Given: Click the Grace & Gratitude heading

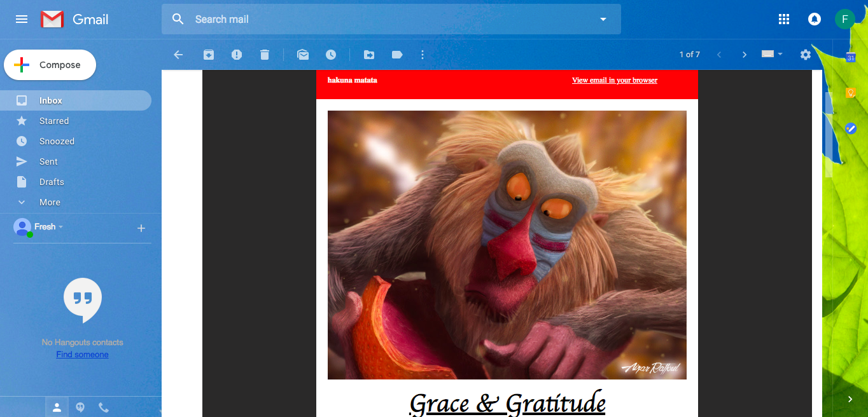Looking at the screenshot, I should click(507, 403).
